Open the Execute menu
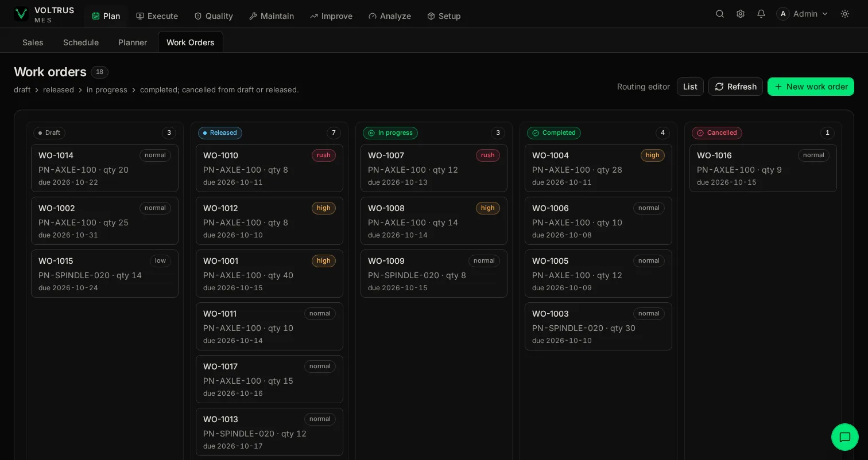The image size is (868, 460). tap(157, 16)
